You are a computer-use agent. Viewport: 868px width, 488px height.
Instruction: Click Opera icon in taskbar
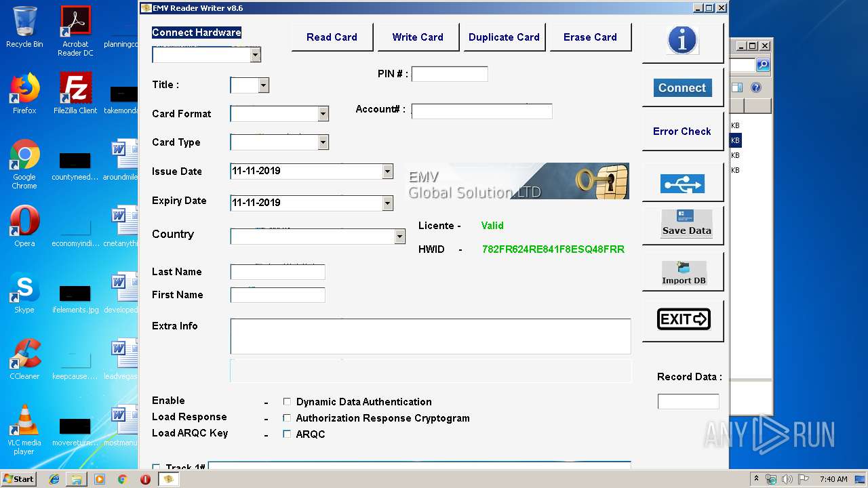click(x=145, y=479)
